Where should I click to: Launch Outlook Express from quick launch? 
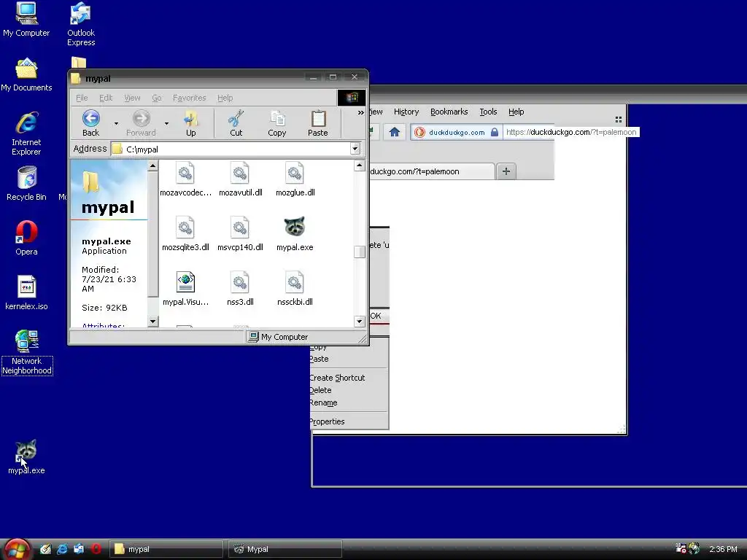(x=79, y=549)
